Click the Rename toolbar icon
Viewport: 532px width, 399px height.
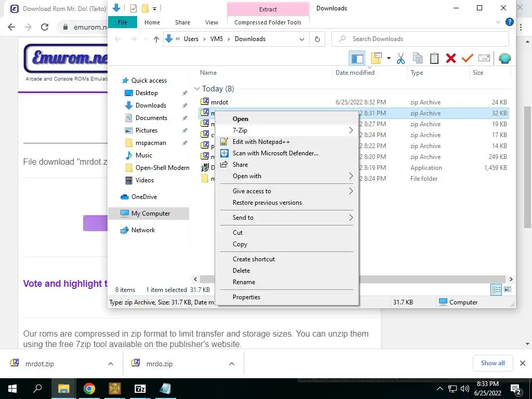pyautogui.click(x=484, y=58)
